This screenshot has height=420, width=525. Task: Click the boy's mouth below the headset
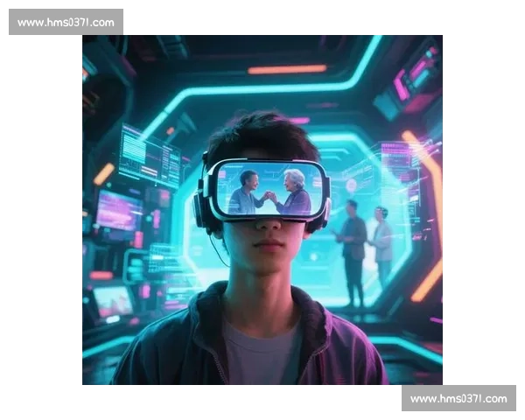(x=265, y=247)
